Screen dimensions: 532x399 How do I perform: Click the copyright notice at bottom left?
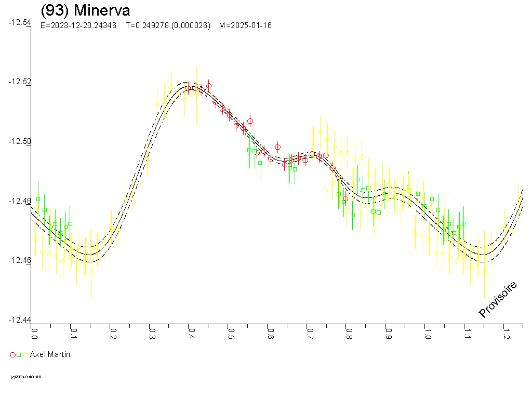(x=25, y=377)
